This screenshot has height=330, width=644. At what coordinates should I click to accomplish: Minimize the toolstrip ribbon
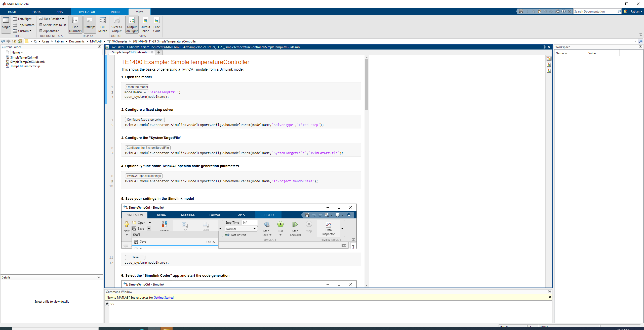[x=641, y=35]
